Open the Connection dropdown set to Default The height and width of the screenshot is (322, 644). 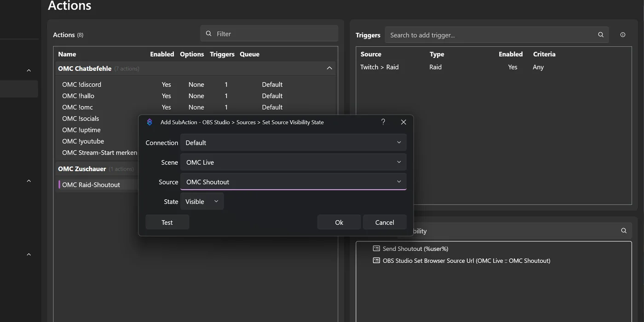293,143
